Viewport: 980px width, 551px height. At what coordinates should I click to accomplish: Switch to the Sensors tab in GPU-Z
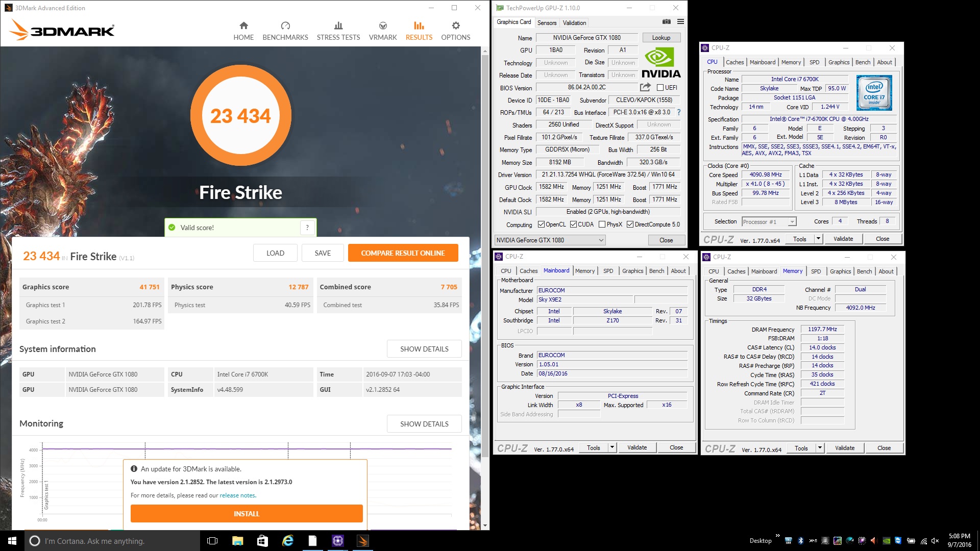[x=547, y=23]
